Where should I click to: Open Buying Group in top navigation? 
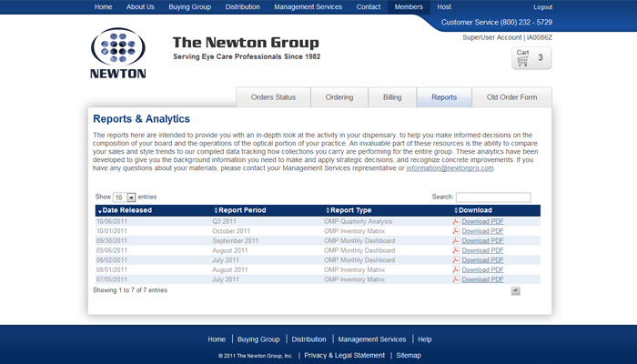click(189, 7)
